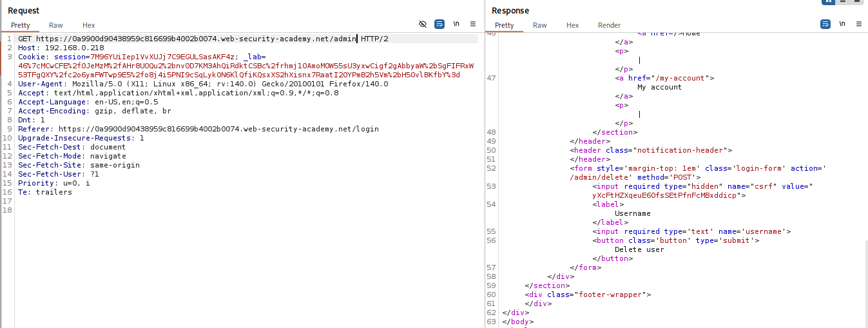Switch Request view to the Hex tab

point(89,25)
